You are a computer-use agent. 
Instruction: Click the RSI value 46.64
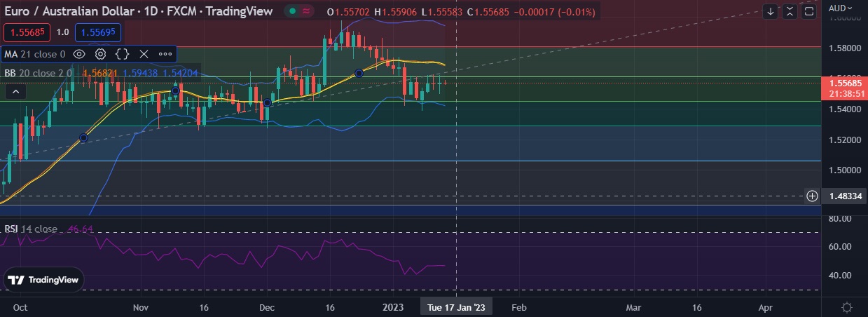[x=81, y=229]
